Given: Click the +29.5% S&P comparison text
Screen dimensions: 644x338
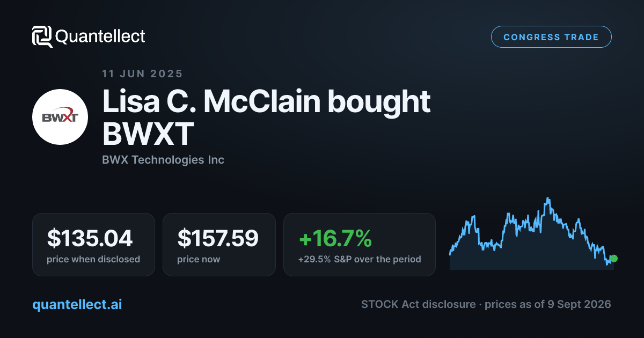Looking at the screenshot, I should (x=360, y=259).
